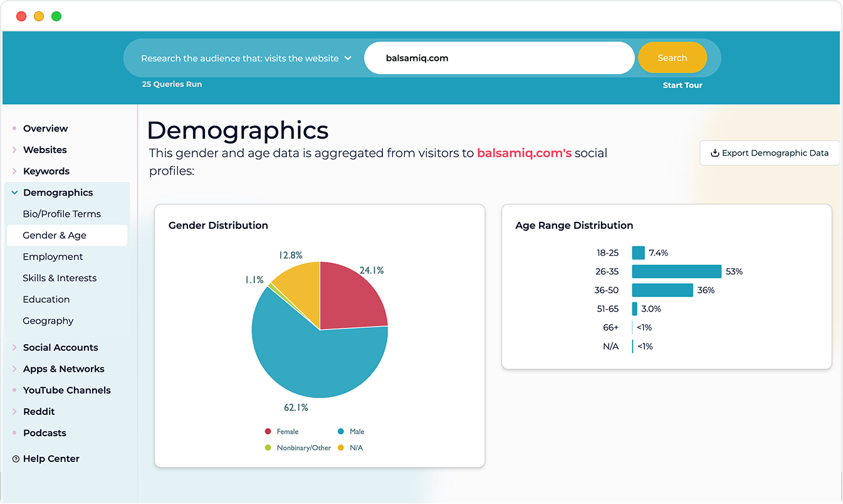Image resolution: width=843 pixels, height=504 pixels.
Task: Open the Employment page
Action: coord(53,256)
